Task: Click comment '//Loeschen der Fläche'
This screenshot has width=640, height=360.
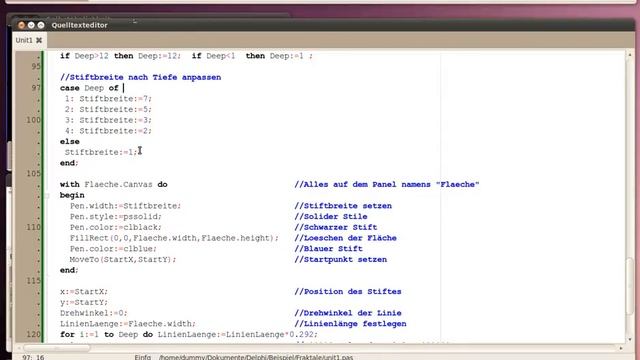Action: (345, 238)
